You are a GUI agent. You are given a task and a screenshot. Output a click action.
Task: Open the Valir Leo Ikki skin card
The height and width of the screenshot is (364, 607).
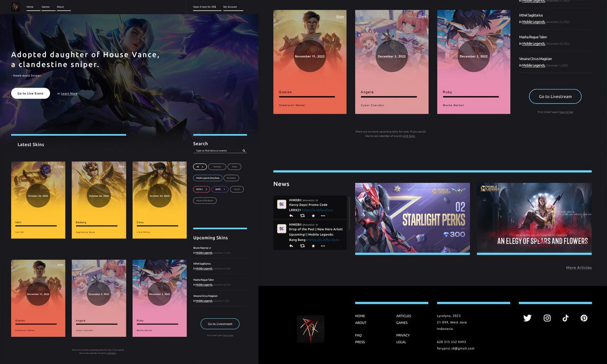tap(38, 200)
